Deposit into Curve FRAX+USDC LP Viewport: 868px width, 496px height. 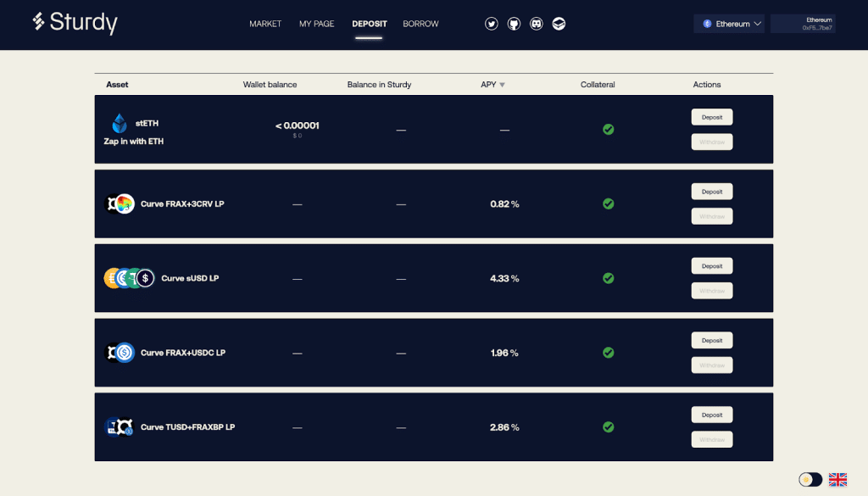(x=712, y=341)
